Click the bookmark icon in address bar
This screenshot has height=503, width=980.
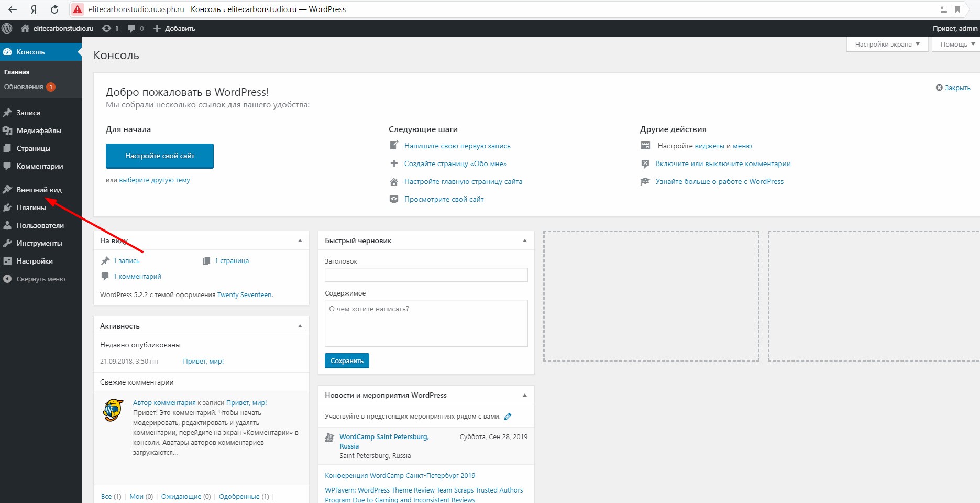click(957, 9)
